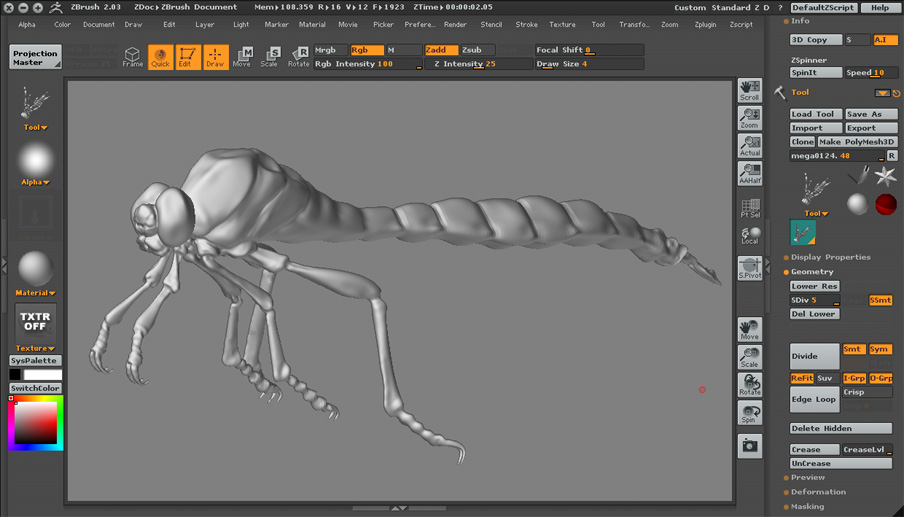
Task: Expand Display Properties section
Action: pos(830,257)
